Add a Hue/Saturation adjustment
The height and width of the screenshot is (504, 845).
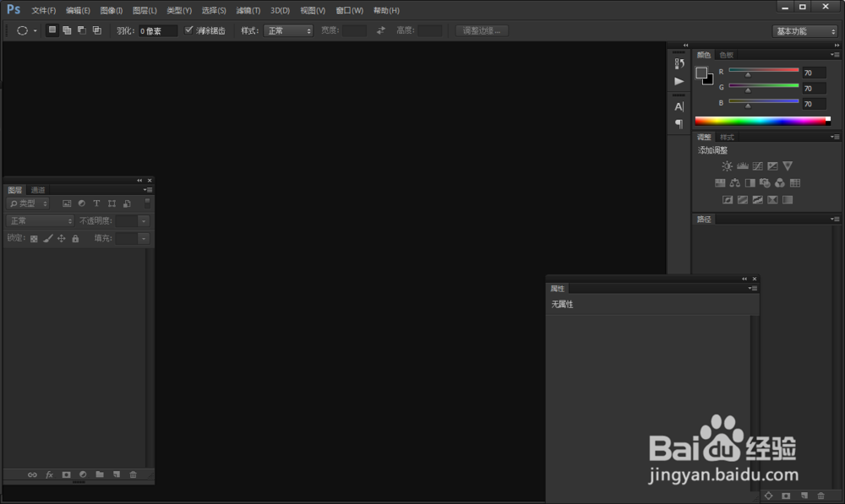tap(720, 183)
